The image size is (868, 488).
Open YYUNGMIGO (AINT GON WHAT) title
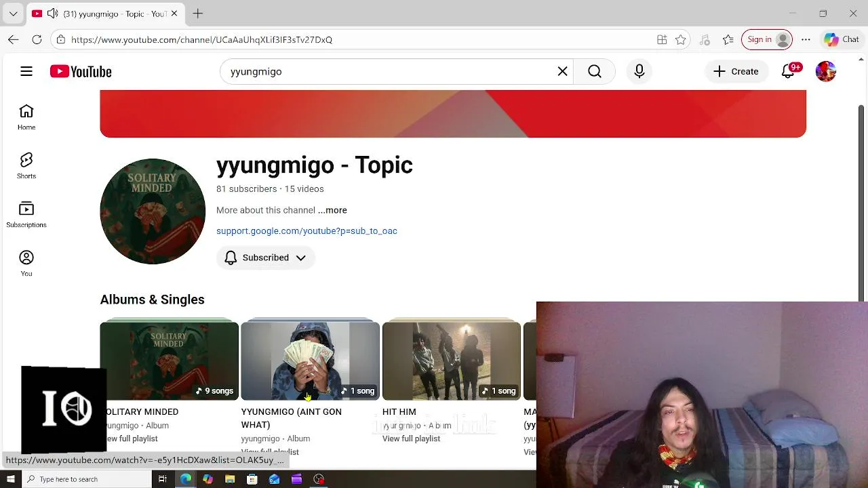[292, 418]
